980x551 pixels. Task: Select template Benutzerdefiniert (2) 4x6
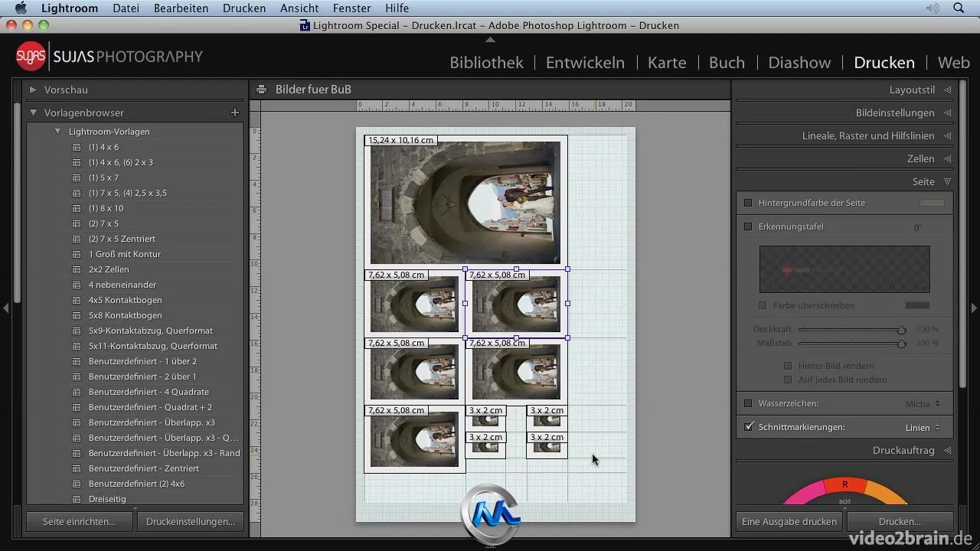pos(136,484)
